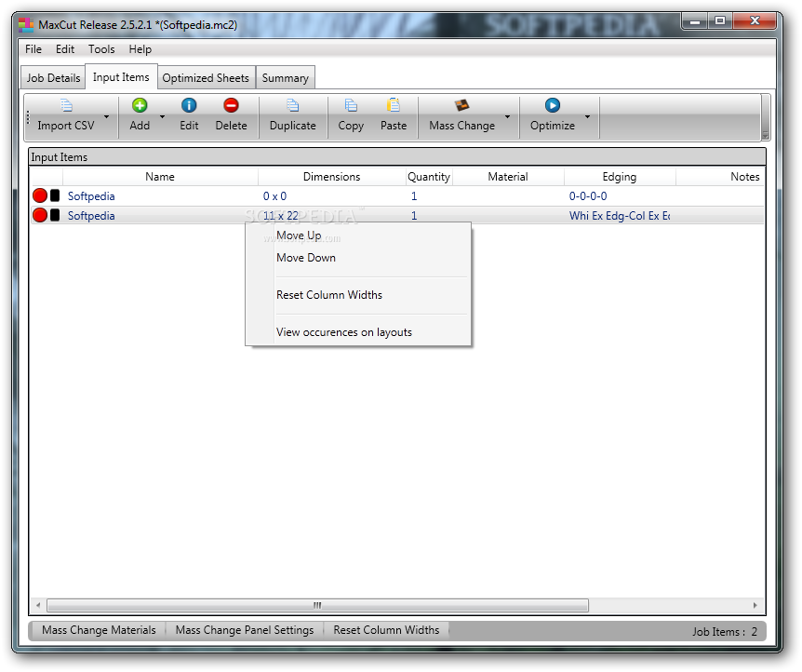
Task: Expand the Import CSV dropdown arrow
Action: 106,116
